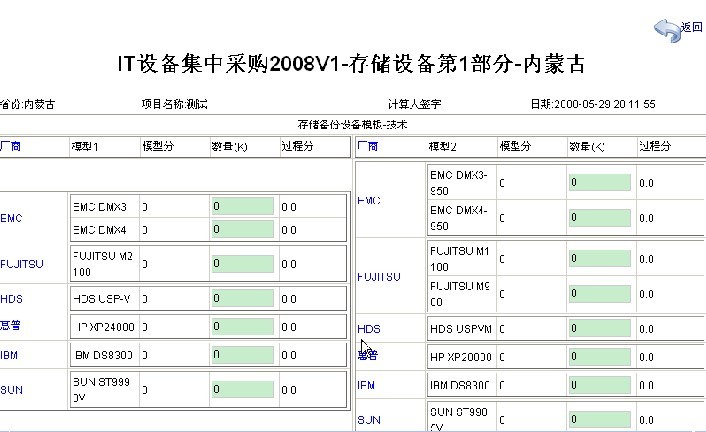Click the quantity input for HDS USPVM
The width and height of the screenshot is (706, 432).
(600, 329)
